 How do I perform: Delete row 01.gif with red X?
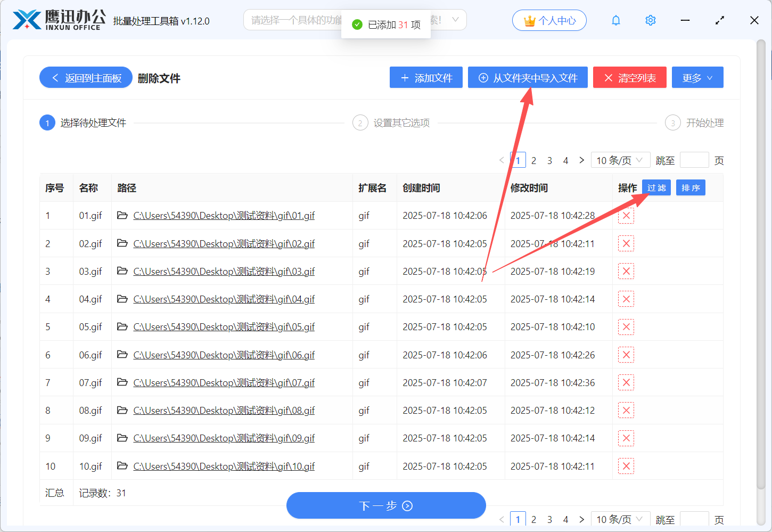626,216
